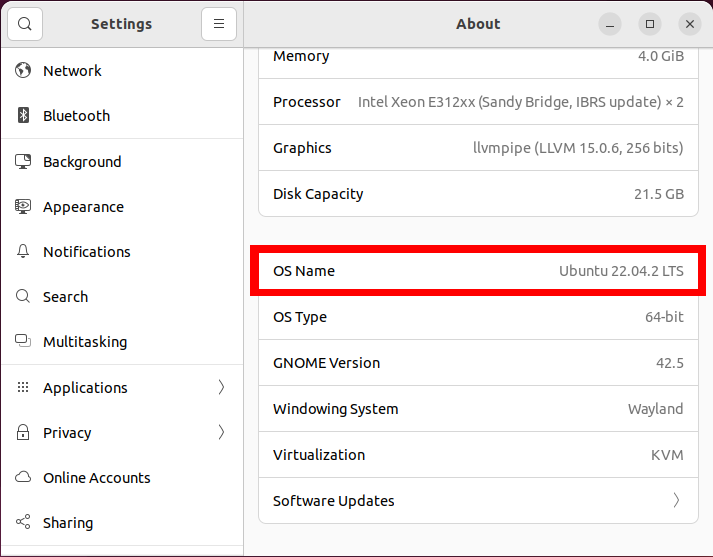The image size is (713, 557).
Task: Click the OS Name row label
Action: 304,271
